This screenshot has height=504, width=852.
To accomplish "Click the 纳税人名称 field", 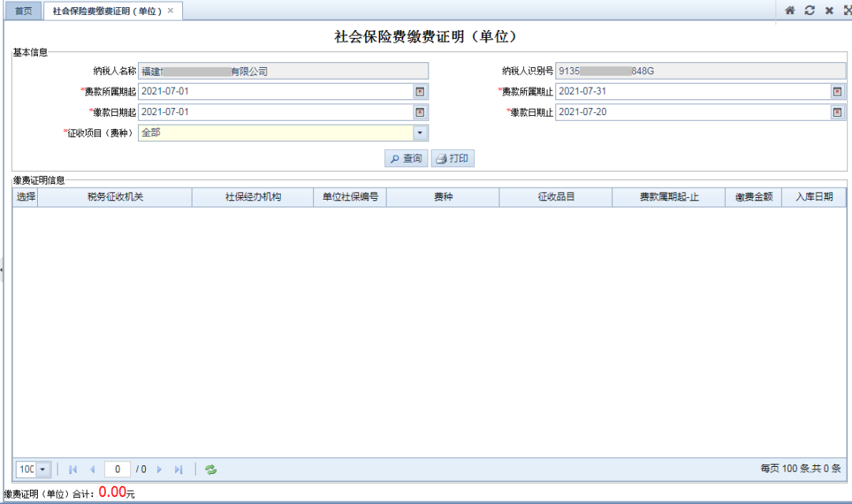I will (x=283, y=71).
